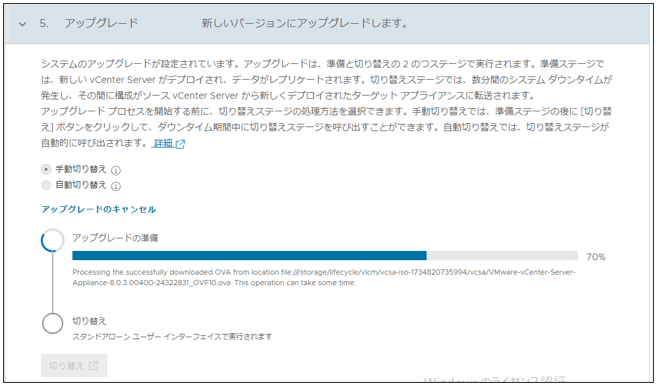
Task: Click アップグレードのキャンセル link
Action: pos(98,209)
